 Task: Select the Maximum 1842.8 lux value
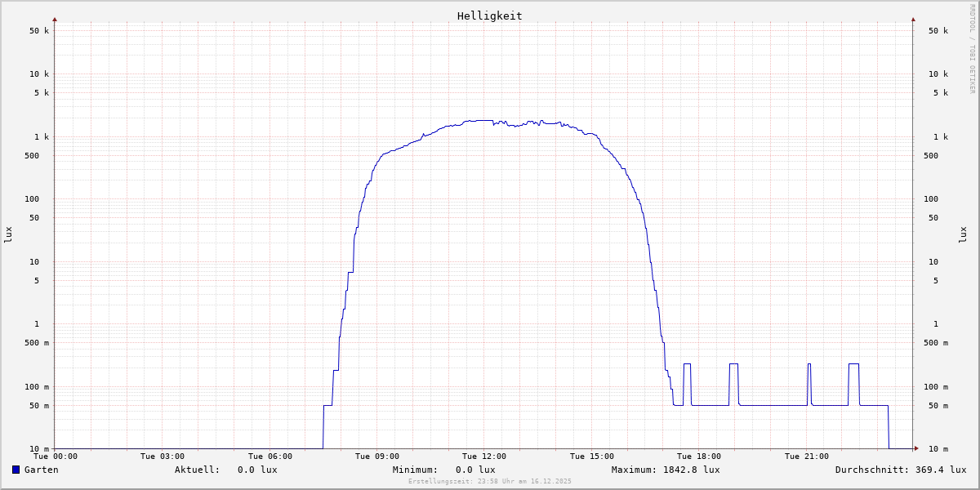coord(688,470)
